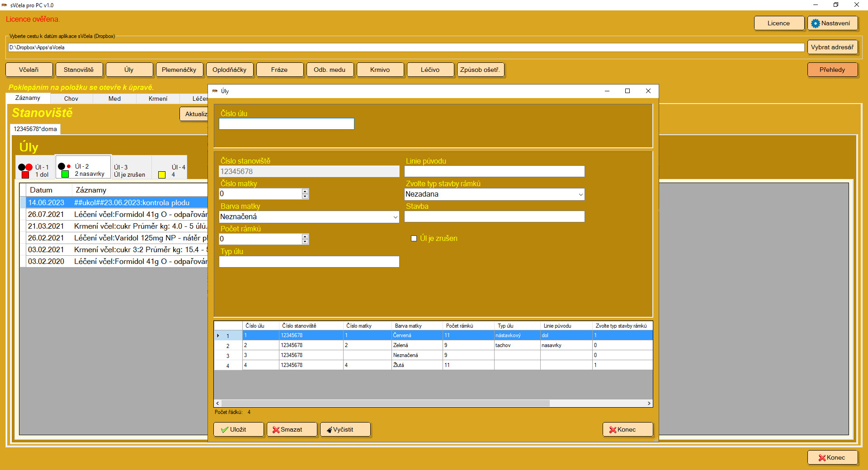Focus the Typ úlu input field
Screen dimensions: 868x470
click(309, 262)
